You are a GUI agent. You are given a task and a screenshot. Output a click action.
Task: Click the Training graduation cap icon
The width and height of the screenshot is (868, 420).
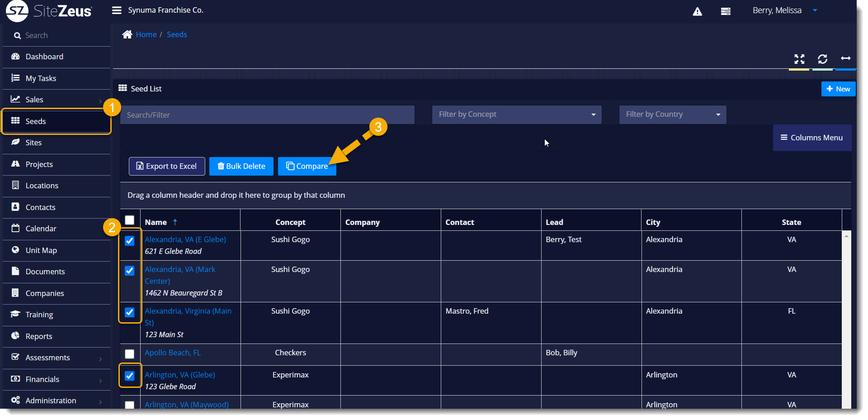[x=15, y=314]
